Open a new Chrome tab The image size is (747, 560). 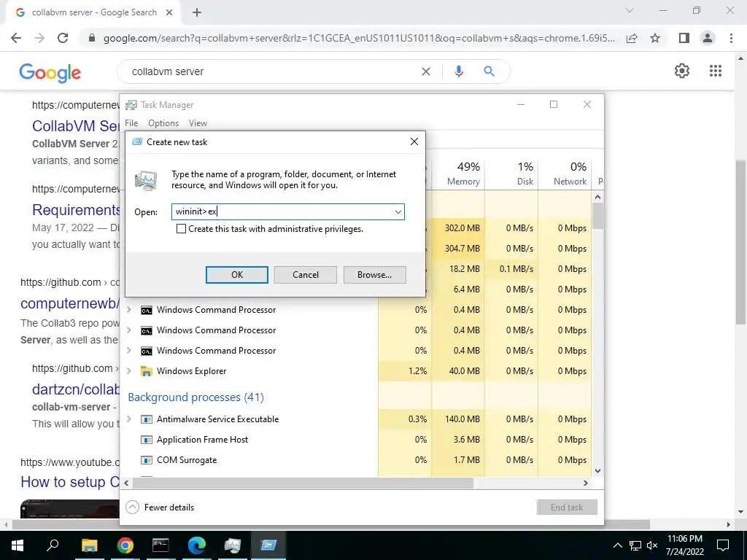coord(197,13)
